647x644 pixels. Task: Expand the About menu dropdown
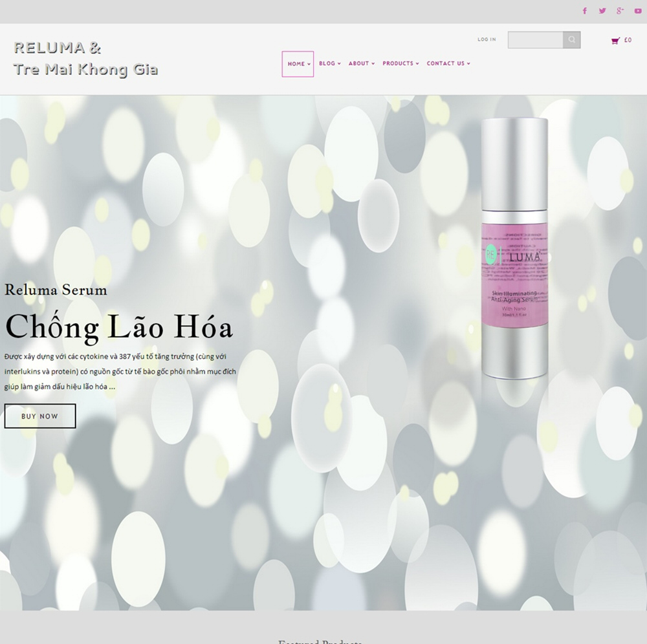pyautogui.click(x=362, y=63)
